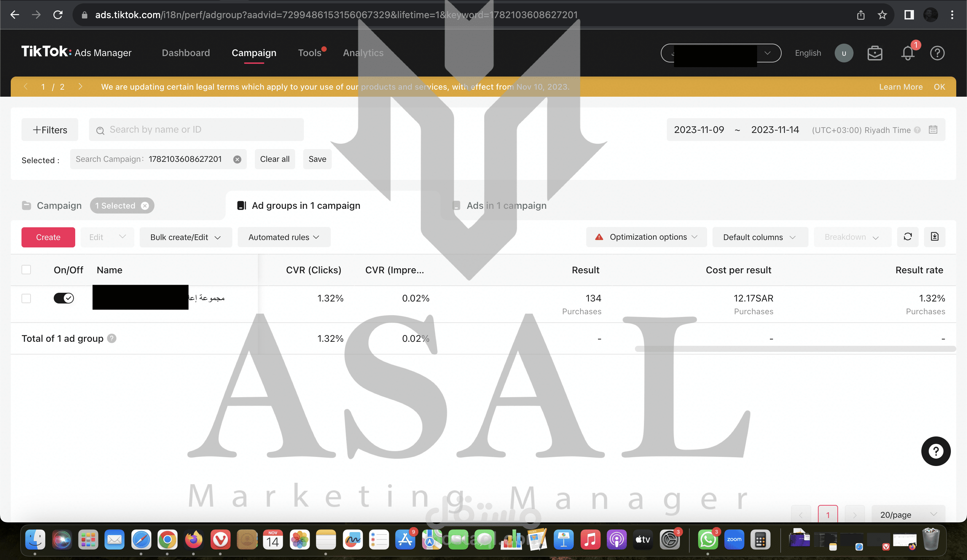Image resolution: width=967 pixels, height=560 pixels.
Task: Expand the Default columns dropdown
Action: (x=759, y=237)
